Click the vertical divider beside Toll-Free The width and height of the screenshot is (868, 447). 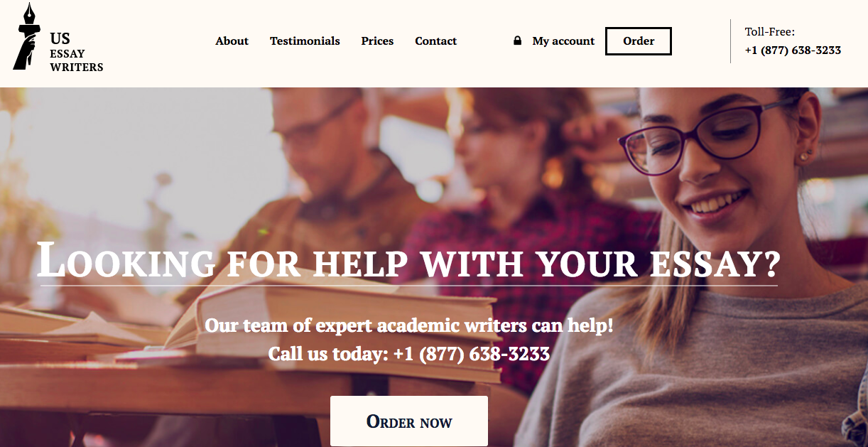point(730,41)
